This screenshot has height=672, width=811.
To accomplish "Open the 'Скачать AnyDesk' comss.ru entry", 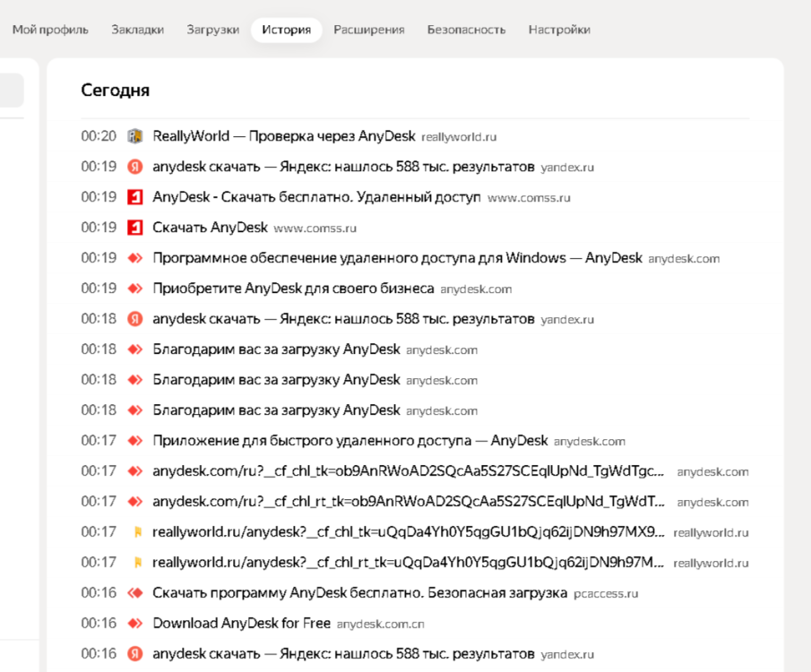I will coord(210,228).
